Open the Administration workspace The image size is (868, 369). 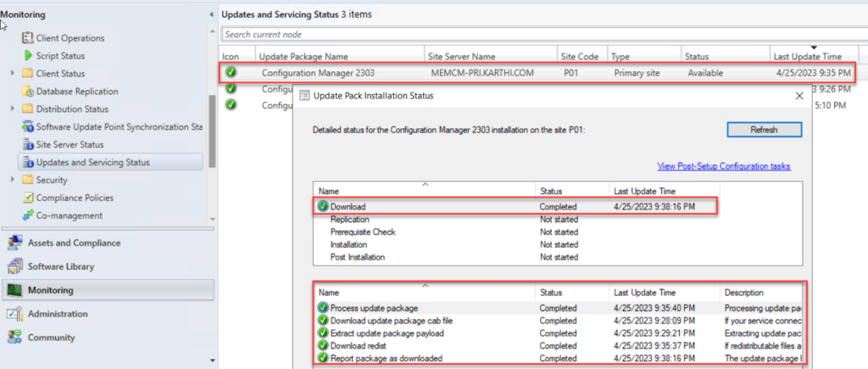[x=58, y=314]
